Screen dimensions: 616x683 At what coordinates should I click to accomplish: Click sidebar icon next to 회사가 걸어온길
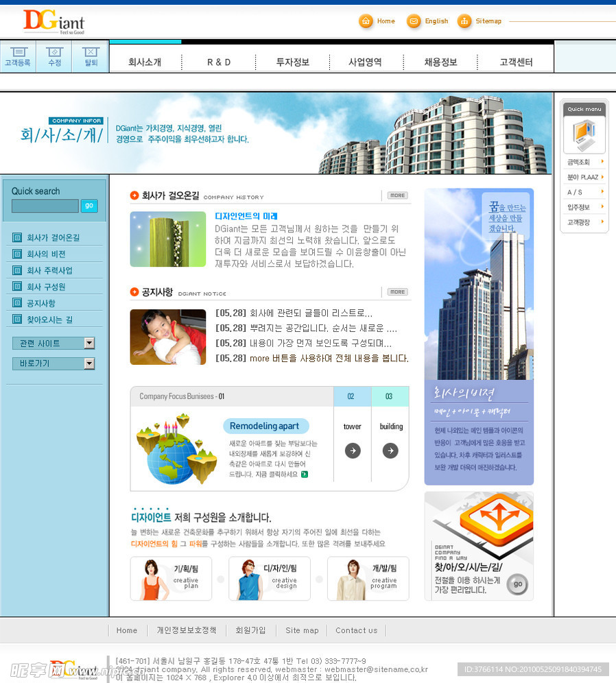pos(17,237)
